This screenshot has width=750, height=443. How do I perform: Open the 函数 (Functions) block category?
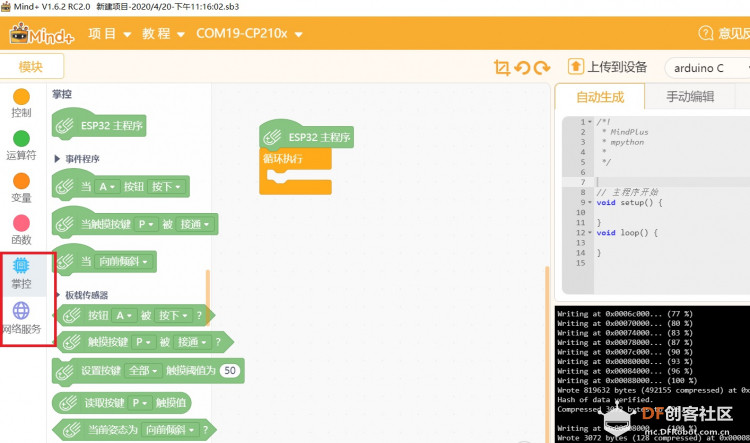pyautogui.click(x=21, y=230)
